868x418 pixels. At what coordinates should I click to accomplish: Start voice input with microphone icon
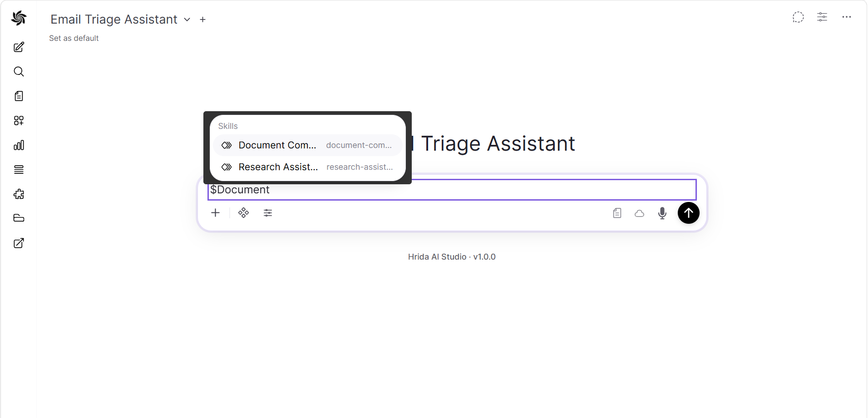(662, 213)
